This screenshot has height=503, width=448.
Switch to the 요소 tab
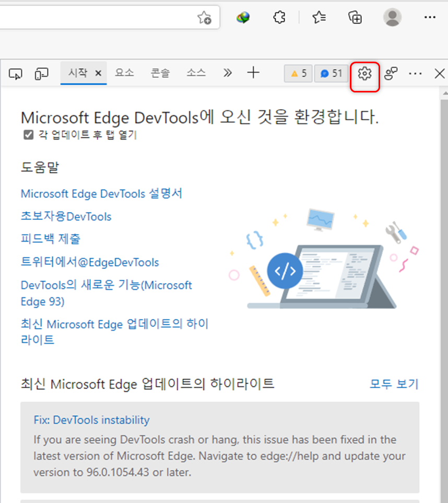124,73
